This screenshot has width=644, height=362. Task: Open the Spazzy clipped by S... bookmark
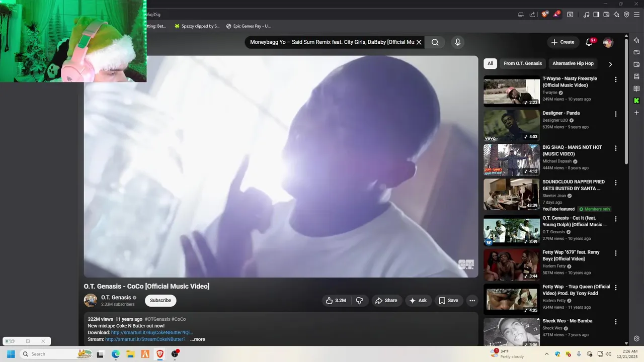(x=197, y=26)
